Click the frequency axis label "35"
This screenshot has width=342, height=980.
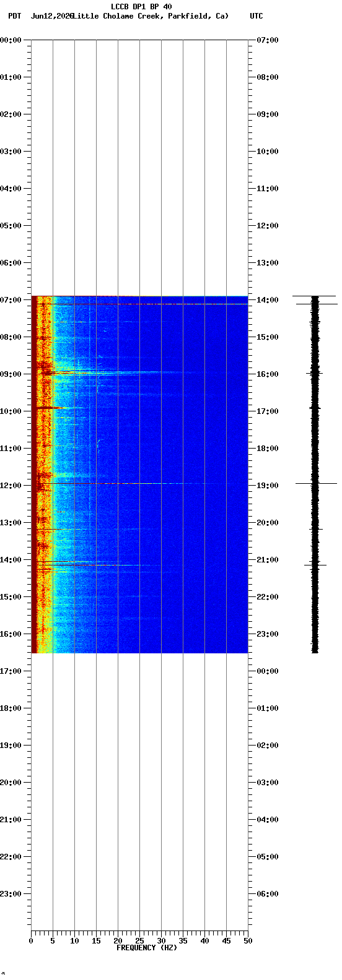click(x=183, y=941)
